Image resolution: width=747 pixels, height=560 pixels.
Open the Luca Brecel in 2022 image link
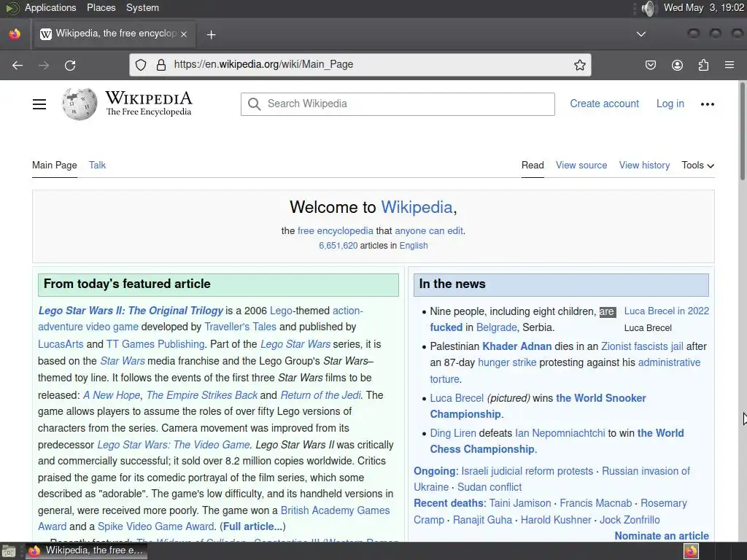click(667, 311)
